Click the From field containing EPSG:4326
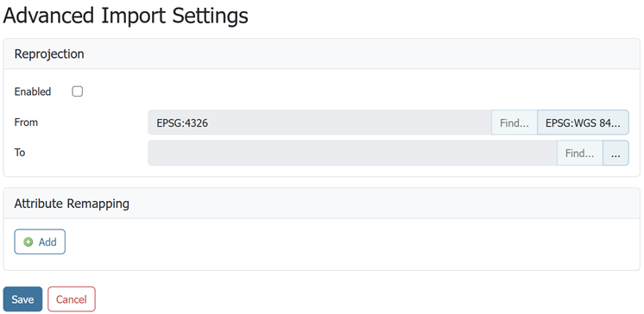The width and height of the screenshot is (644, 314). coord(319,122)
